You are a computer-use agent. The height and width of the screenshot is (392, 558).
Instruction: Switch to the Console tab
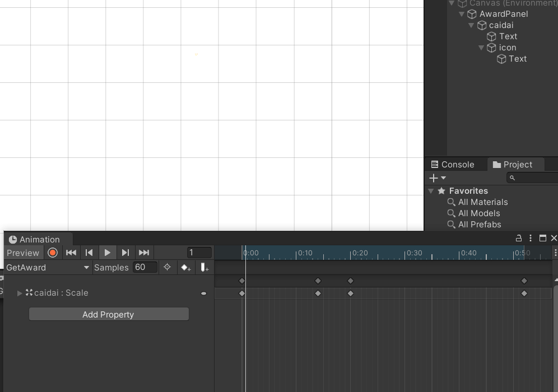(x=453, y=164)
